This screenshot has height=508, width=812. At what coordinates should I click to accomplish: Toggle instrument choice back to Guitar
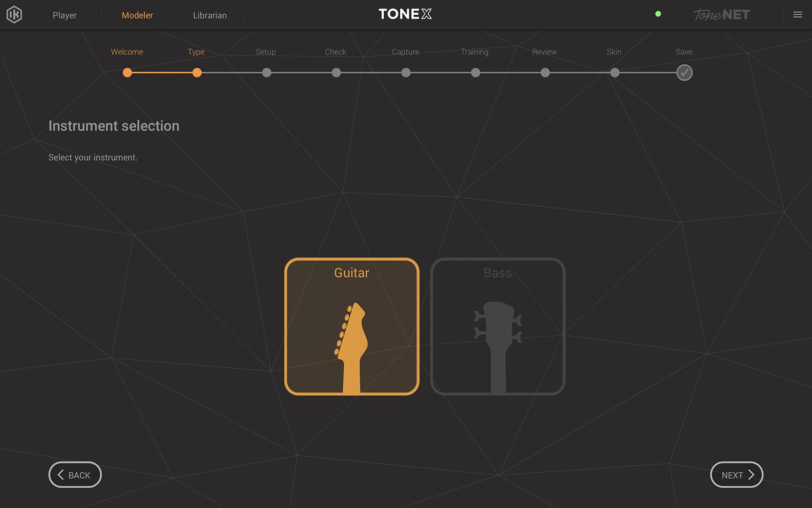(351, 326)
